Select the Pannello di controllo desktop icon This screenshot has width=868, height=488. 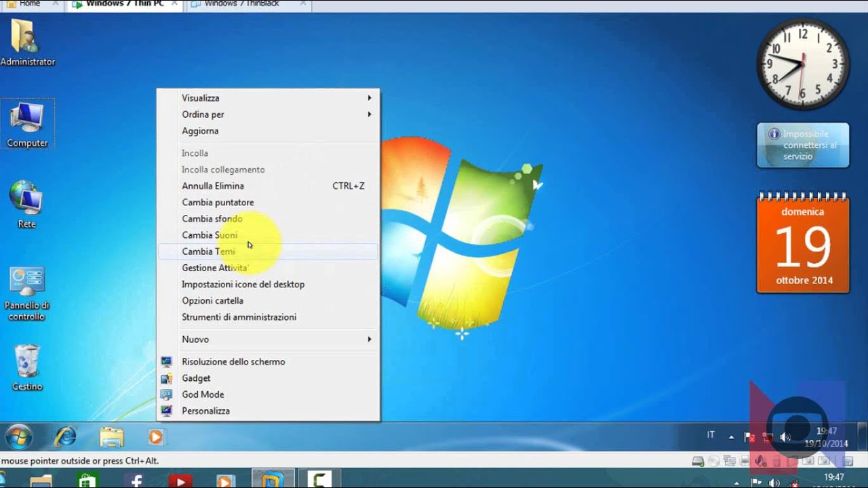tap(27, 293)
